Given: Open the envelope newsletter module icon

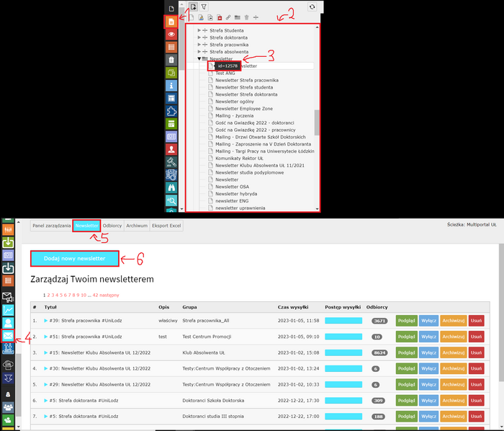Looking at the screenshot, I should click(x=8, y=335).
